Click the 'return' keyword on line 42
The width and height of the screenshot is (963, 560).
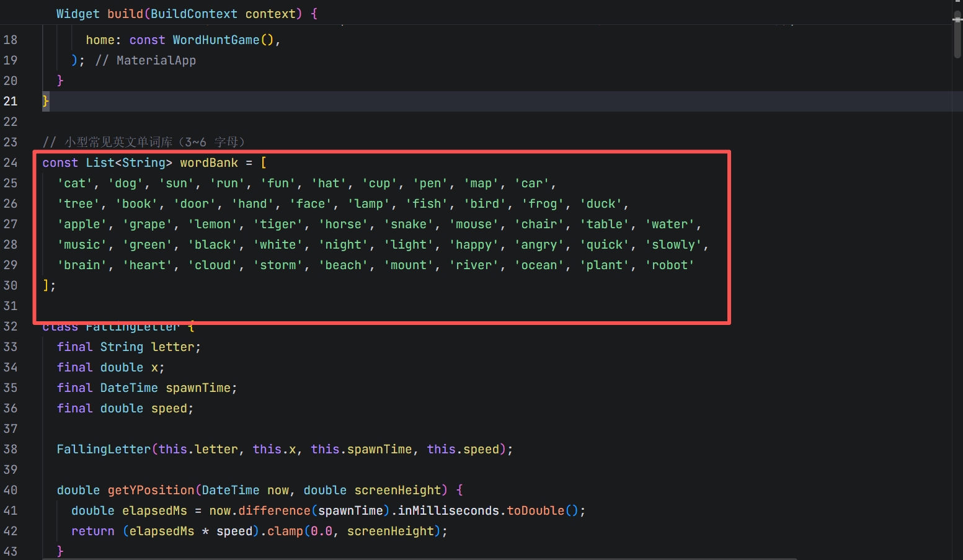[x=92, y=531]
